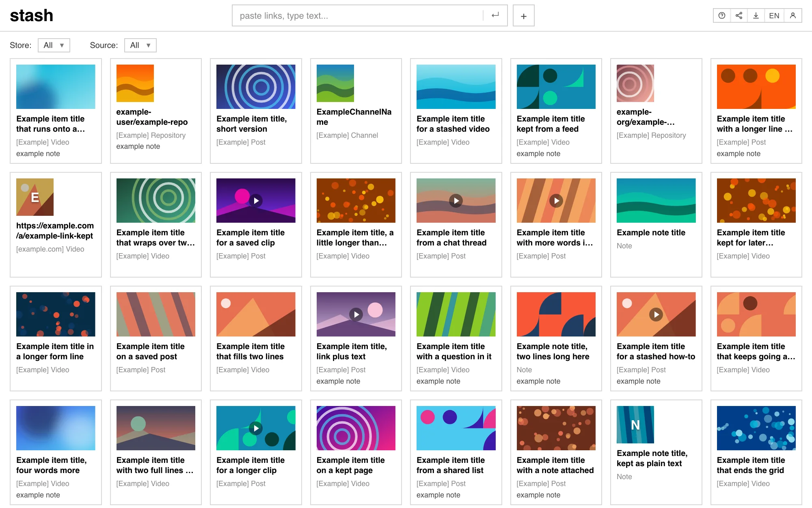This screenshot has width=812, height=508.
Task: Open 'Example item title that ends the grid'
Action: (x=751, y=465)
